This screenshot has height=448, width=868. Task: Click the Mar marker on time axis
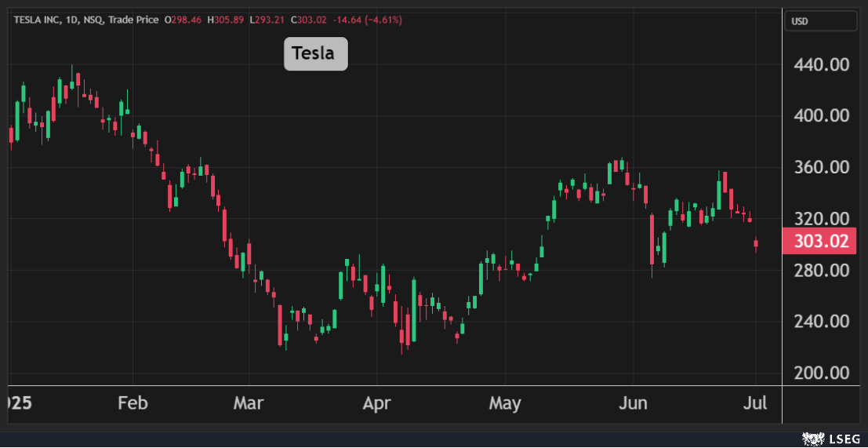[x=249, y=403]
